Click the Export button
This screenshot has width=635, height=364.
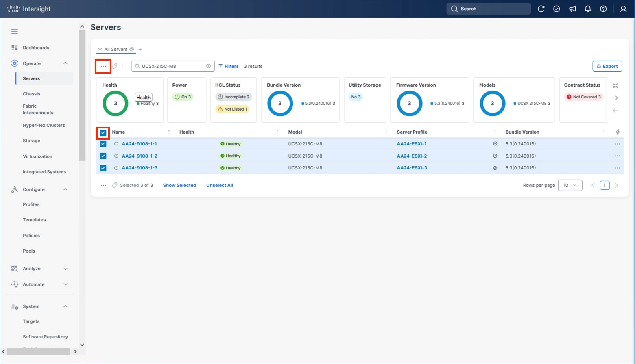tap(607, 66)
